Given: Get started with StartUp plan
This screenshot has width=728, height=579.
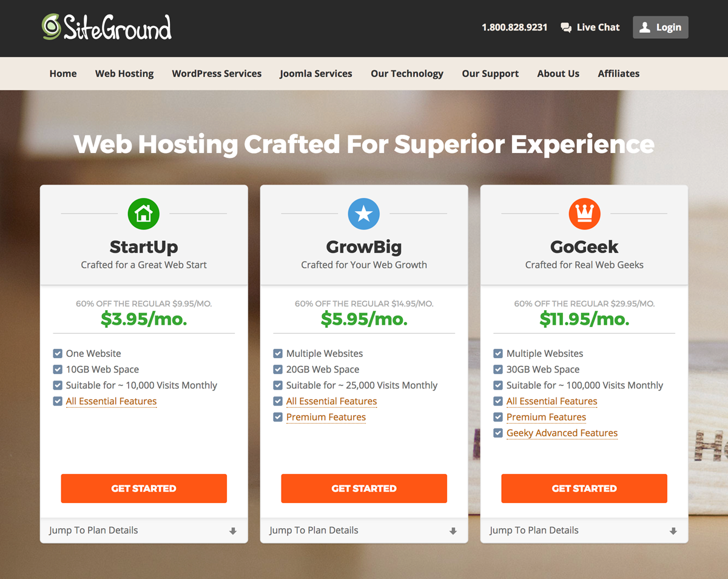Looking at the screenshot, I should click(144, 489).
